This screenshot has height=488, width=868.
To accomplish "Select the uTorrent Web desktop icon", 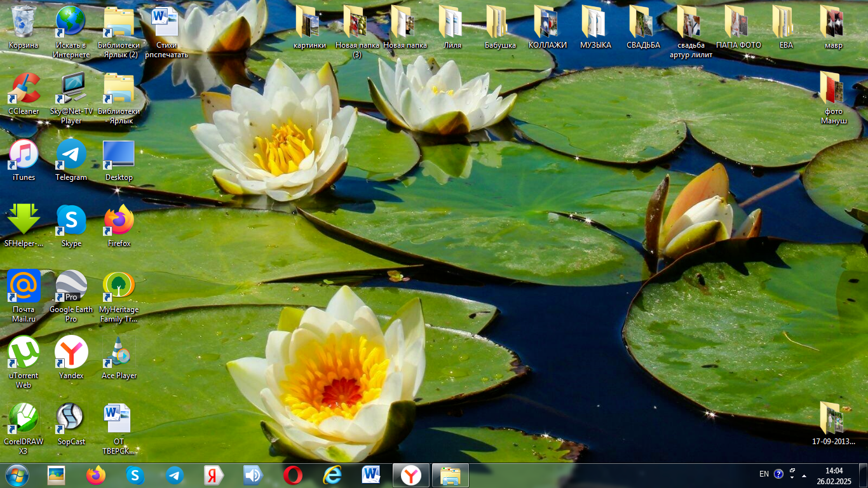I will (x=24, y=353).
